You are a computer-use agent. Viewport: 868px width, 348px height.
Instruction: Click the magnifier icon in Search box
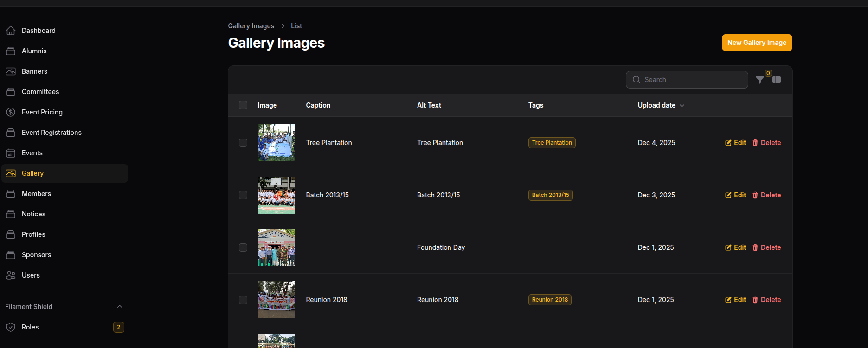click(x=637, y=80)
